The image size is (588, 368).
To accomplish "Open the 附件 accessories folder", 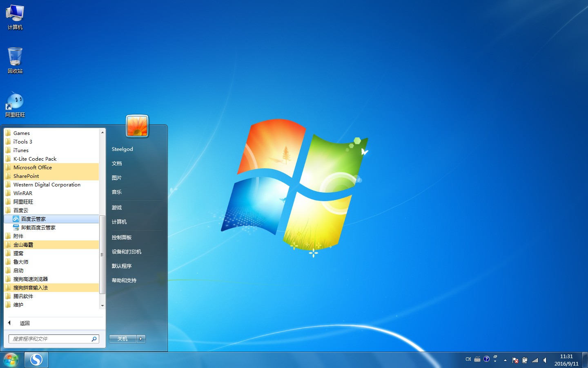I will click(51, 236).
